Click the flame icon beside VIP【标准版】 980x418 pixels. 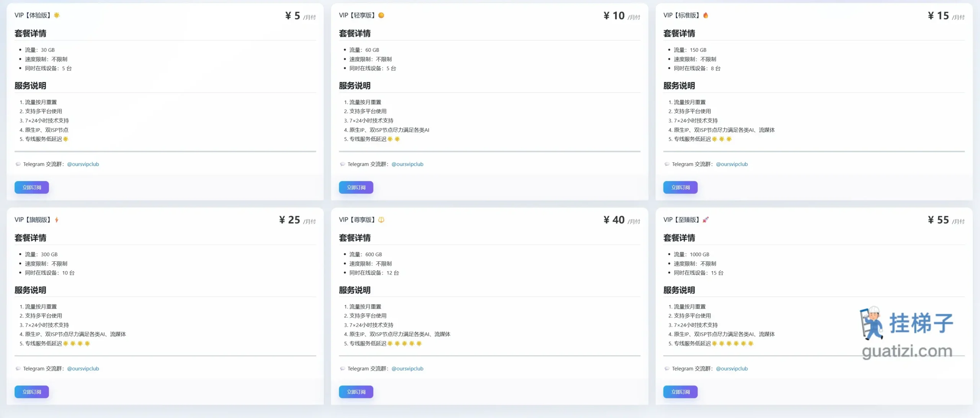[x=706, y=15]
